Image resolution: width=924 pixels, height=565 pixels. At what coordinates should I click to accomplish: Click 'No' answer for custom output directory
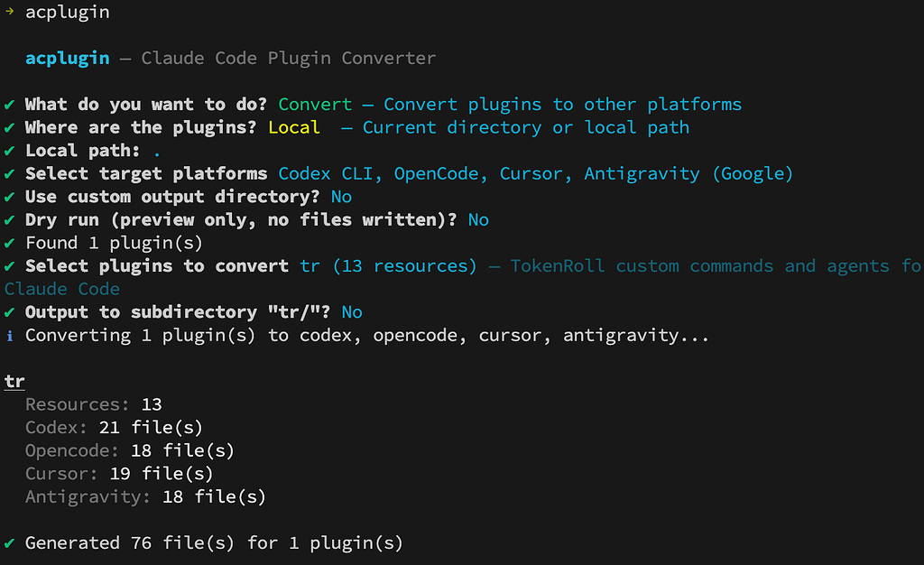[x=341, y=196]
